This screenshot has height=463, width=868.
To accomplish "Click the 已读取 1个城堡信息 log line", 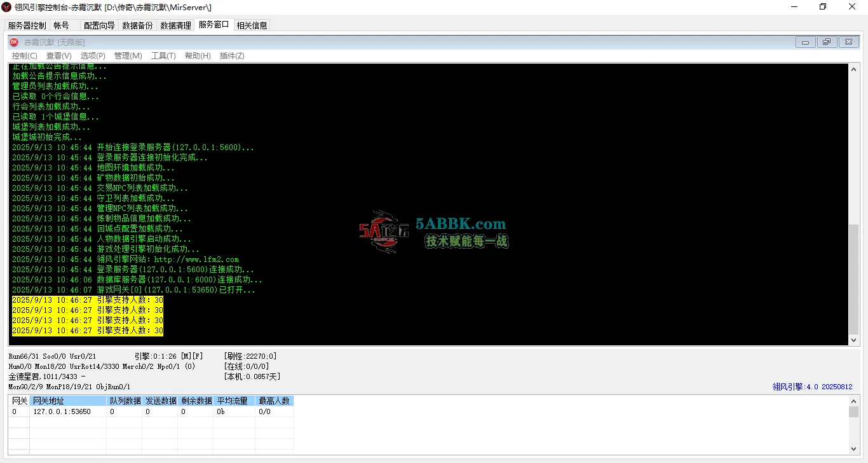I will 56,117.
